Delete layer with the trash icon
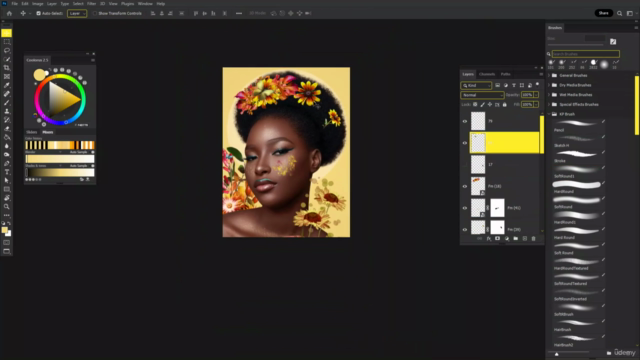 click(533, 239)
